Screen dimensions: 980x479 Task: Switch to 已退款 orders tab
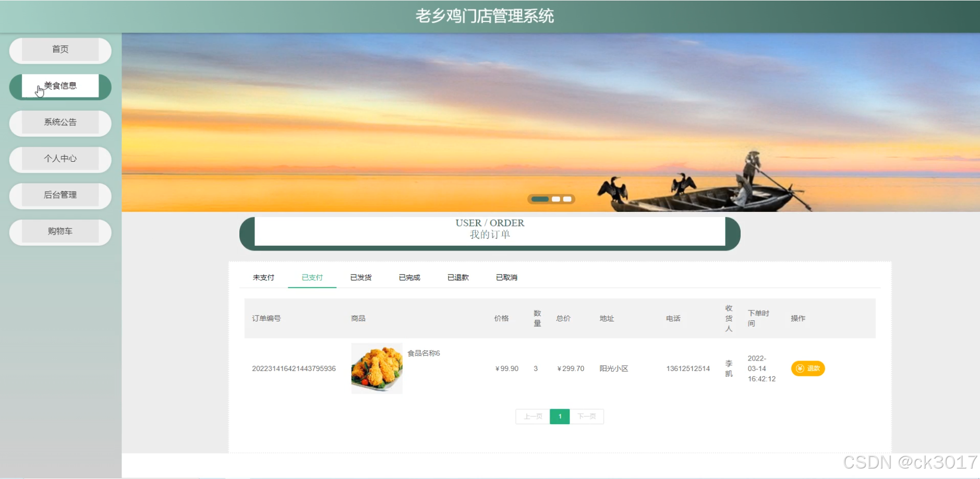(x=458, y=278)
